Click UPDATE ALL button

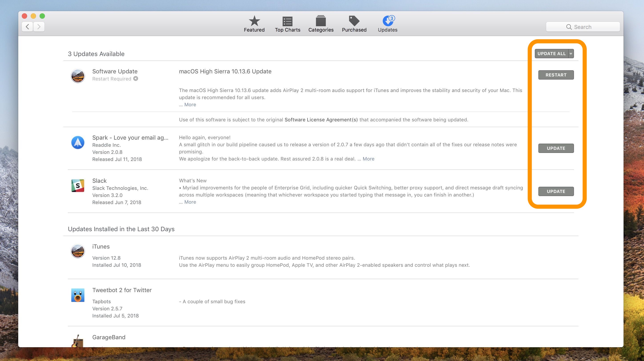(x=551, y=54)
